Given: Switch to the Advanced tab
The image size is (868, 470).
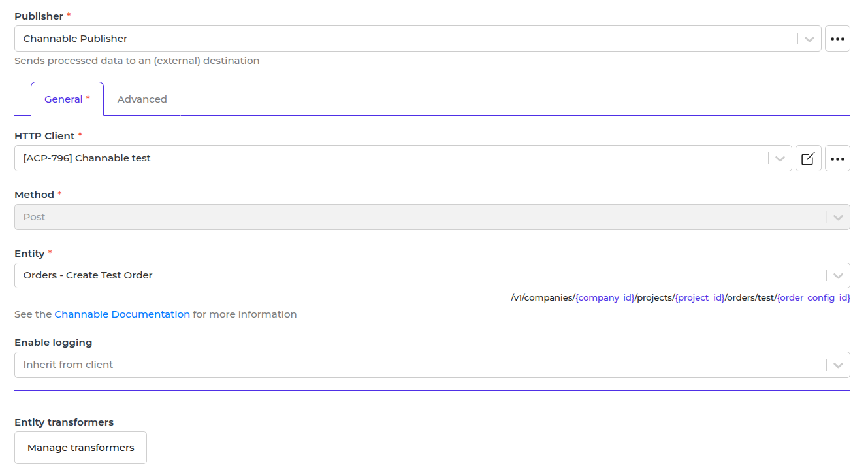Looking at the screenshot, I should coord(142,99).
